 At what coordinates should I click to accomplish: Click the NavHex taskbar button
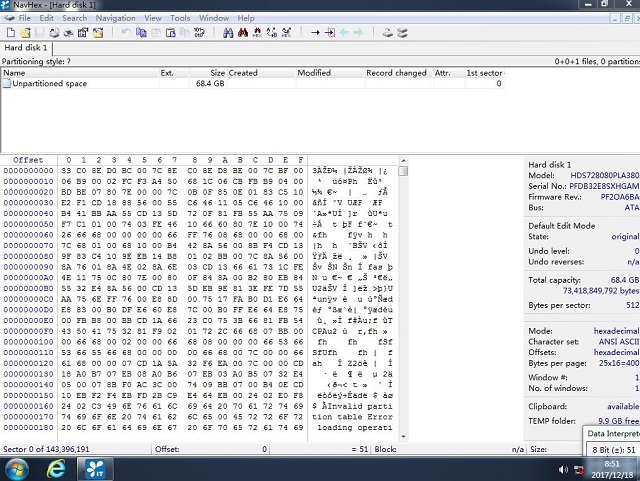[x=95, y=469]
